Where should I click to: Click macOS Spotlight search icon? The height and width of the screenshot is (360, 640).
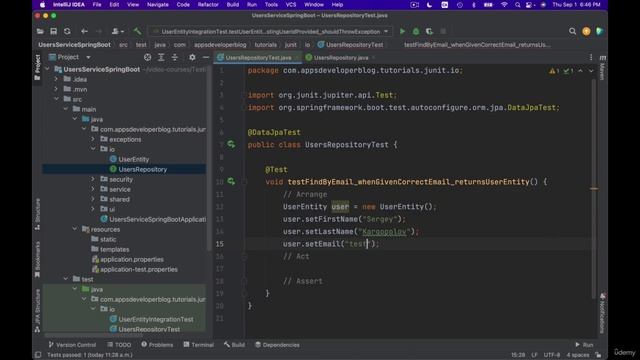[x=517, y=5]
